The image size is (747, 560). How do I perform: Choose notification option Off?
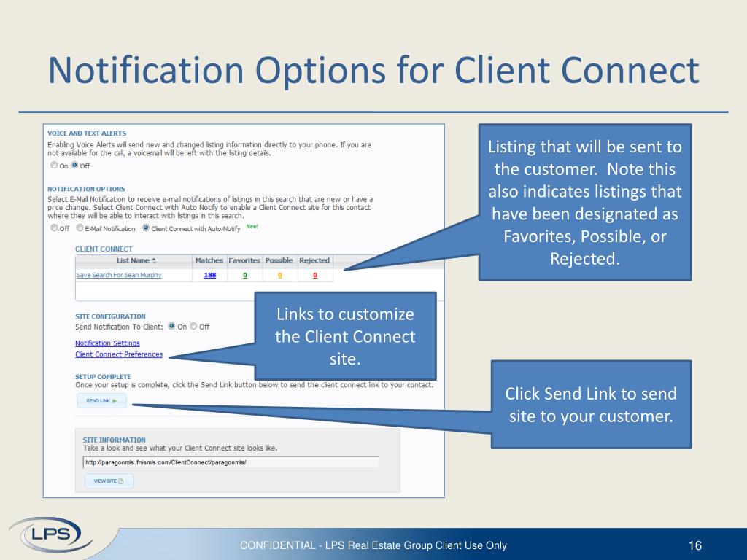point(54,228)
